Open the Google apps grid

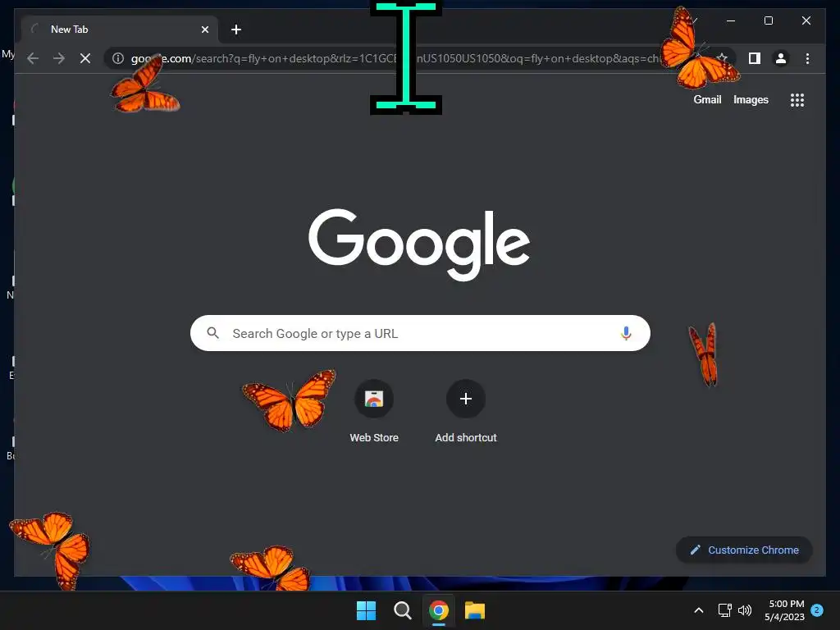[x=797, y=100]
